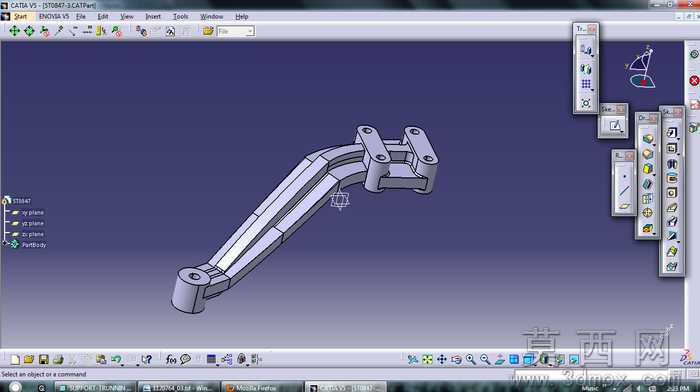This screenshot has height=392, width=700.
Task: Open the Edit menu
Action: (103, 17)
